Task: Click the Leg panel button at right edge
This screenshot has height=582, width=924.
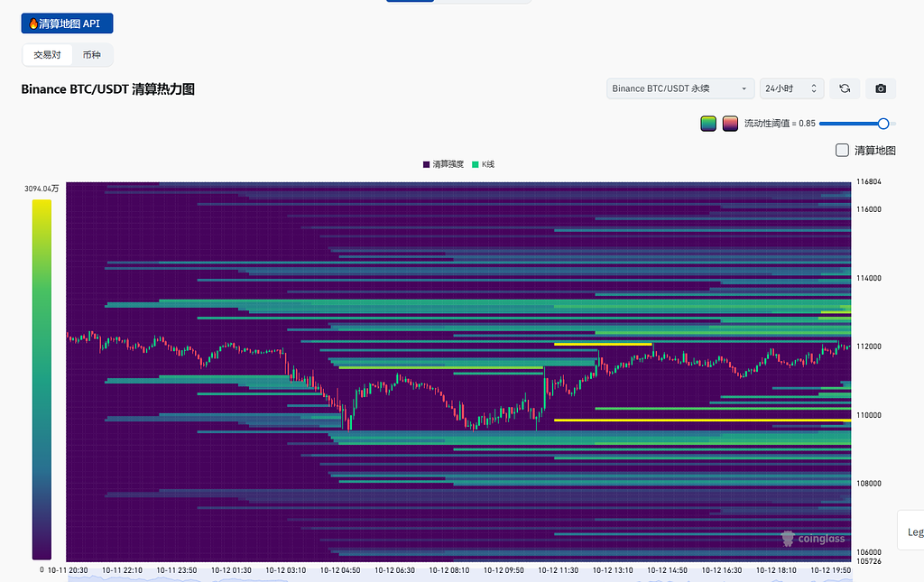Action: [x=913, y=531]
